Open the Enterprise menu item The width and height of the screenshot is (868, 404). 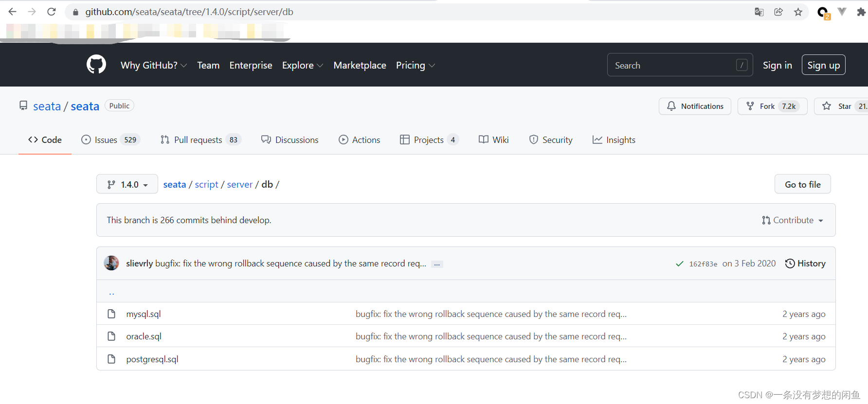click(x=251, y=65)
